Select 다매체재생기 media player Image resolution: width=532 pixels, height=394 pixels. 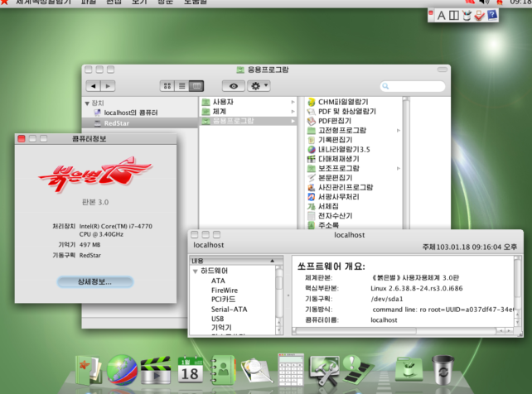[333, 159]
